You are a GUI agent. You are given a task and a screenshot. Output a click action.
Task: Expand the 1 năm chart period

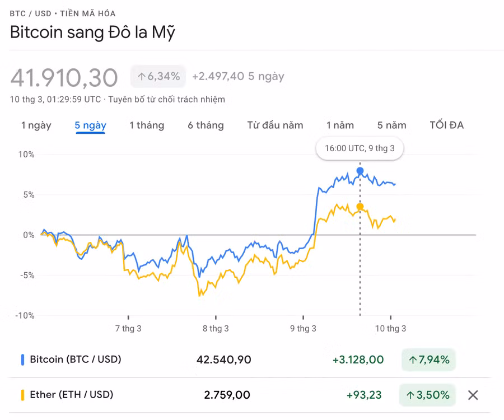pyautogui.click(x=340, y=125)
